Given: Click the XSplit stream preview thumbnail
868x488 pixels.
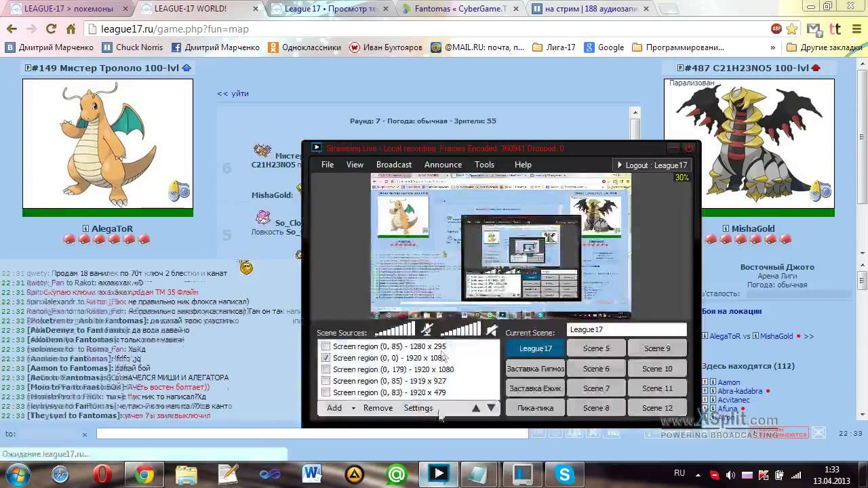Looking at the screenshot, I should pyautogui.click(x=501, y=246).
